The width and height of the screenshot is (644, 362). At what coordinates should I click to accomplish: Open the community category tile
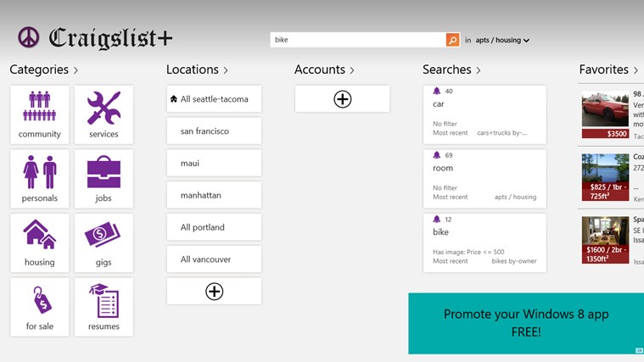click(39, 114)
